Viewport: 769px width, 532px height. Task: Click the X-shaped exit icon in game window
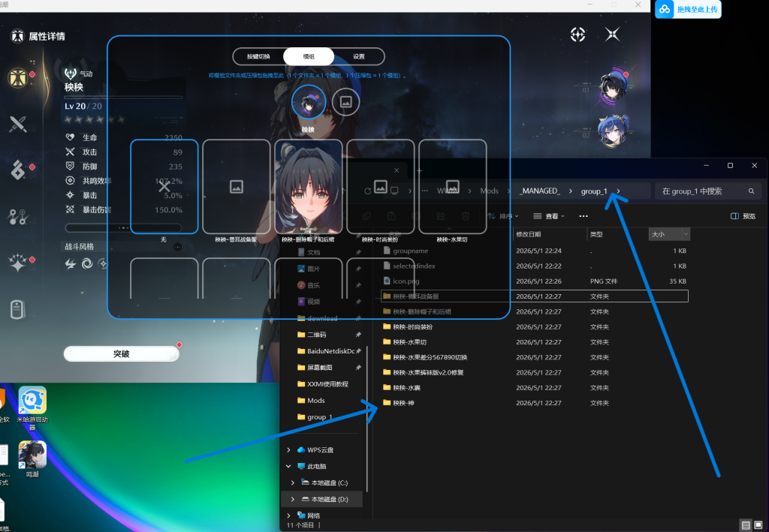(612, 35)
